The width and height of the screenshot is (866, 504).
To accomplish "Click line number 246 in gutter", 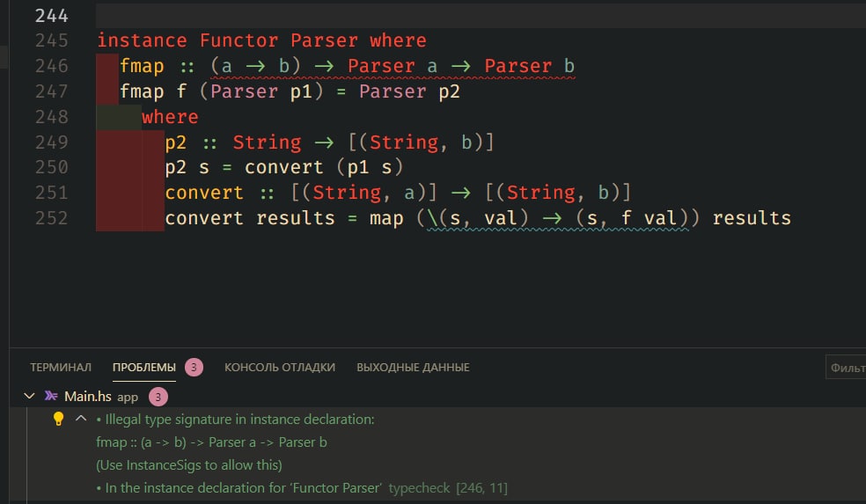I will pos(52,66).
